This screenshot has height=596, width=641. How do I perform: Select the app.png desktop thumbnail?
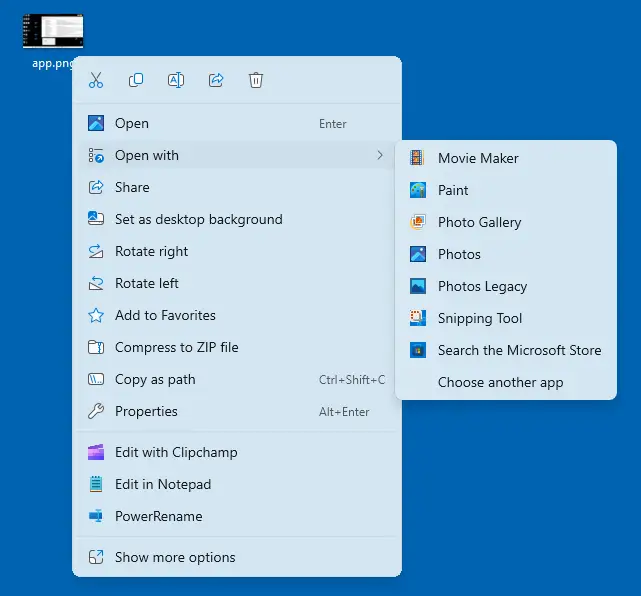coord(53,31)
